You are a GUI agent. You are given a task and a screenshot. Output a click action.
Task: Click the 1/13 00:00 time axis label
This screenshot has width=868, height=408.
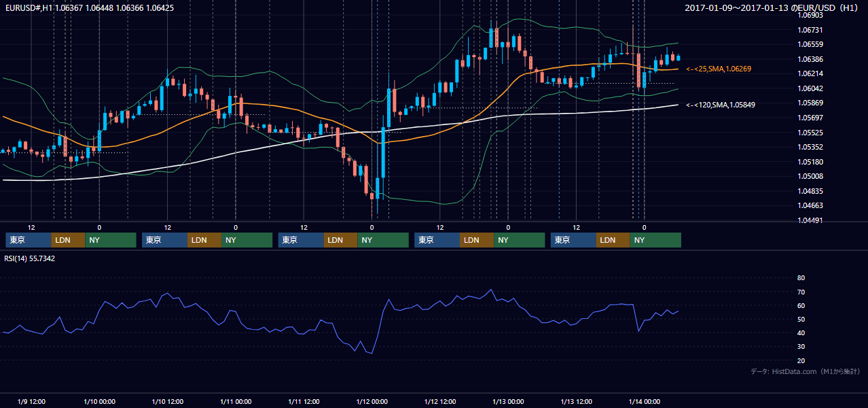point(508,401)
